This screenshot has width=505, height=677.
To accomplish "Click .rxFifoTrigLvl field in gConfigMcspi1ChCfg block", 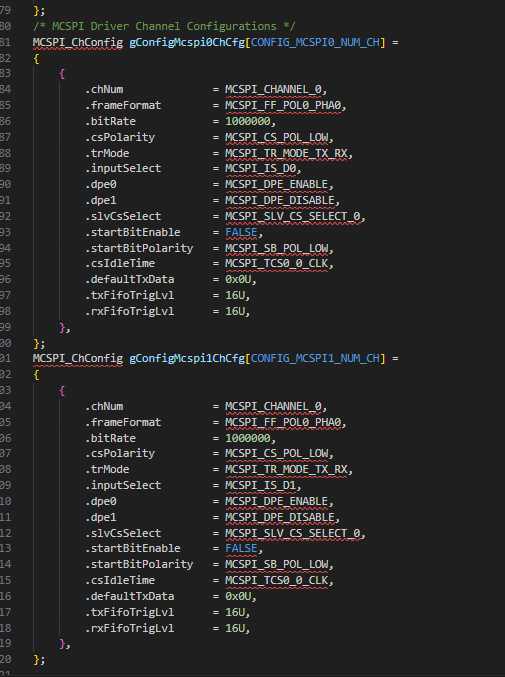I will [x=129, y=628].
